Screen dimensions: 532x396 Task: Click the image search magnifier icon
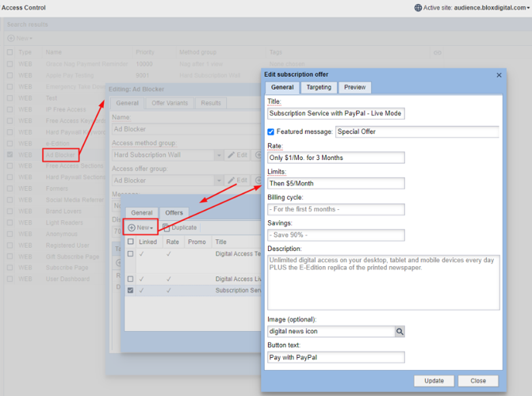(400, 331)
